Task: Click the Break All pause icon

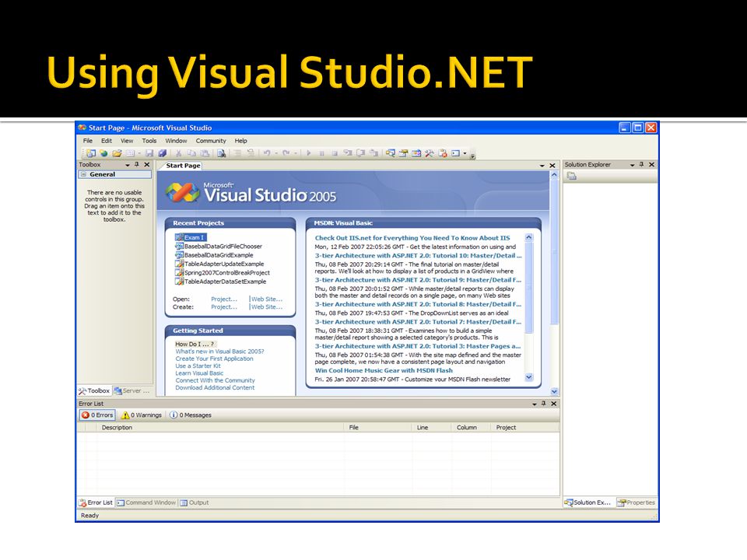Action: coord(321,153)
